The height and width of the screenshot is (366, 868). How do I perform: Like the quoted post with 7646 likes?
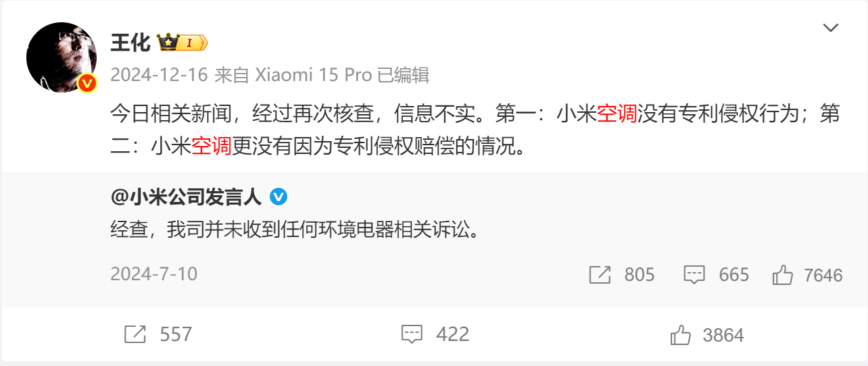(782, 275)
